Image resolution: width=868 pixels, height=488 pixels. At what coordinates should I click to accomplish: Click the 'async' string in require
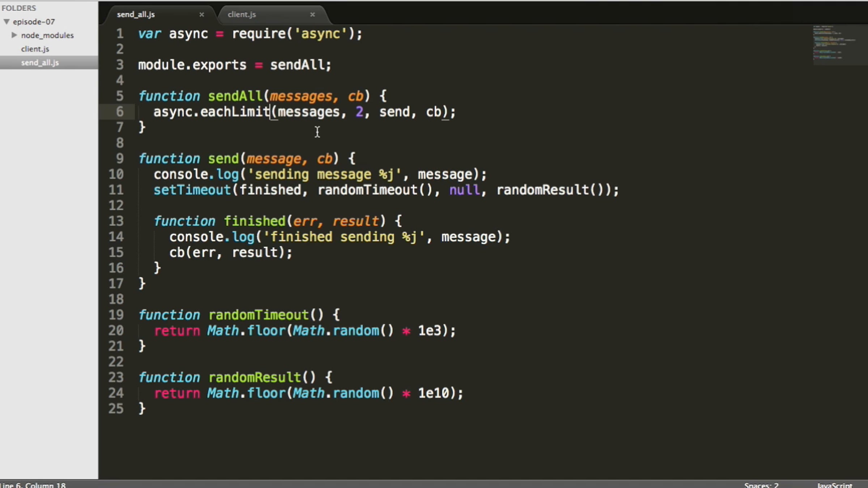coord(321,34)
